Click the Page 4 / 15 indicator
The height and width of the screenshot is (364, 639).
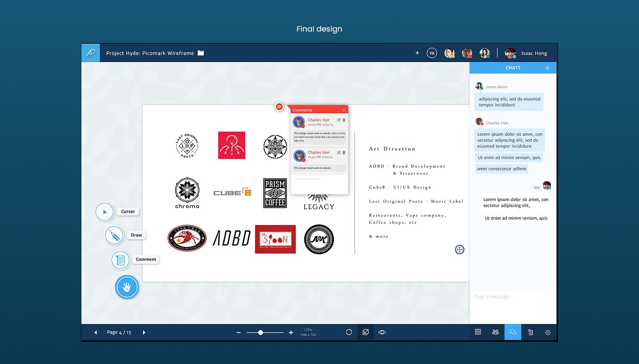(119, 332)
